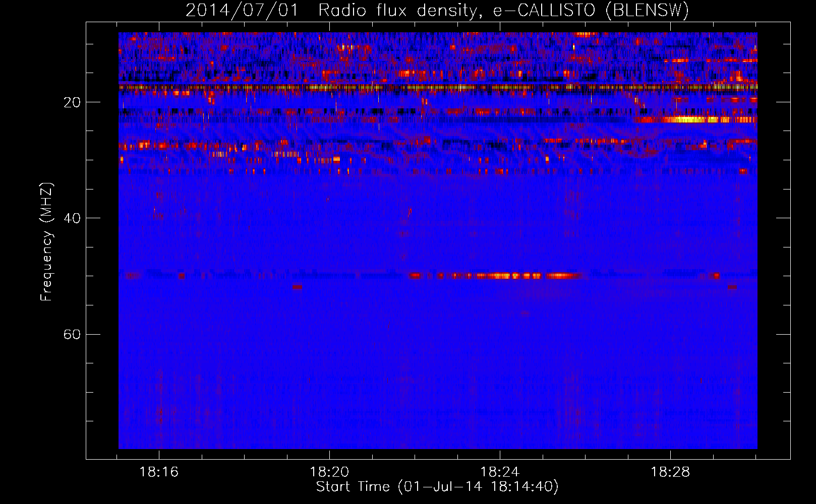The image size is (816, 504).
Task: Click the 60 frequency tick label
Action: 72,334
